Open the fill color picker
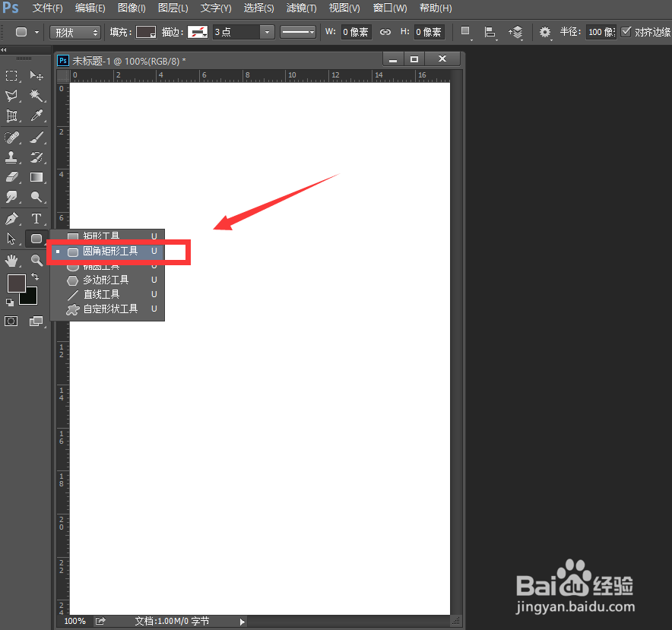The image size is (672, 630). tap(146, 32)
